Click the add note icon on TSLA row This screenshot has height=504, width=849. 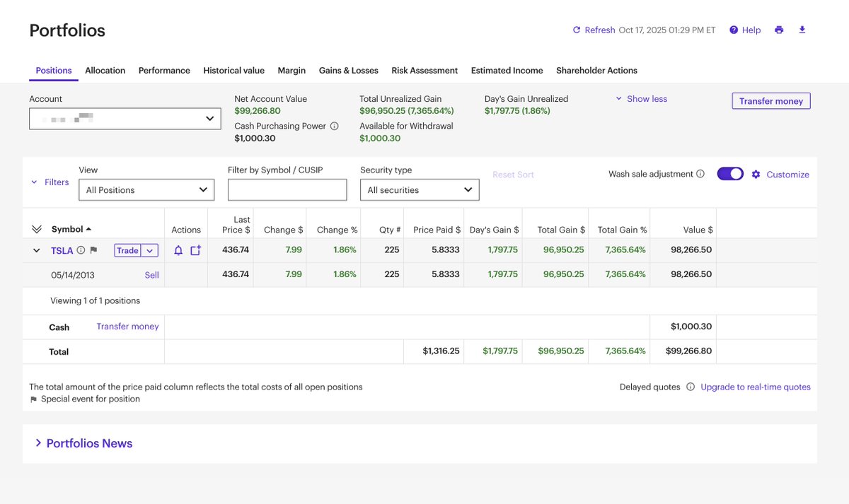click(x=196, y=250)
